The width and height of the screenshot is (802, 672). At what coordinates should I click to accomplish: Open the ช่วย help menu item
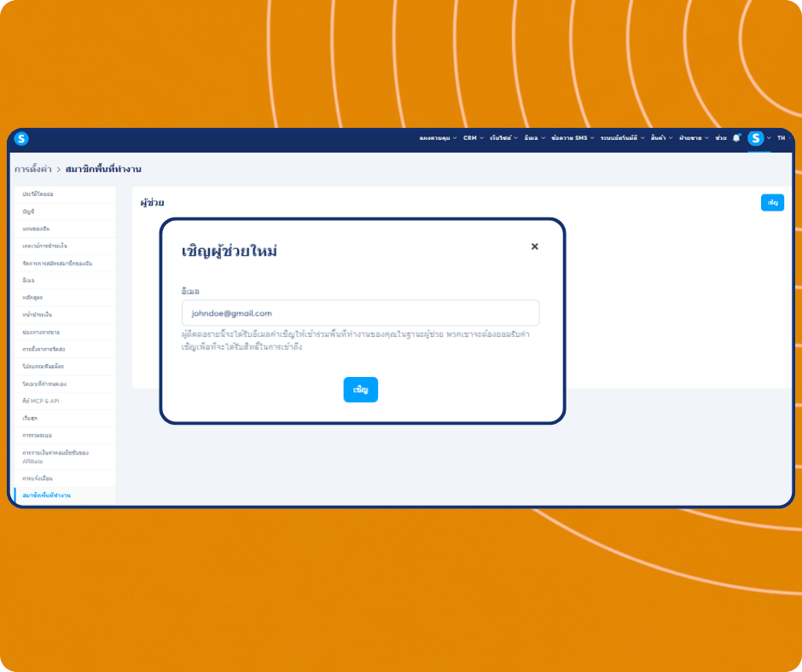[x=721, y=138]
